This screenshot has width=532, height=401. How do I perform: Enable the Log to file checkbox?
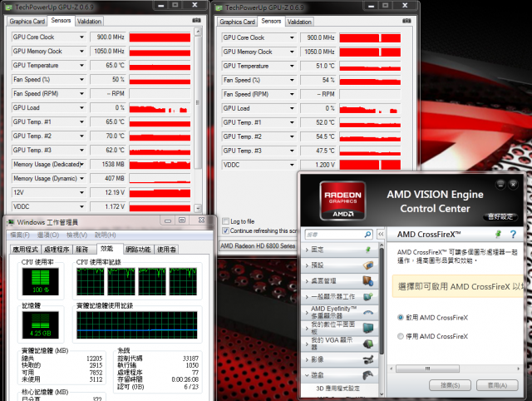click(225, 221)
